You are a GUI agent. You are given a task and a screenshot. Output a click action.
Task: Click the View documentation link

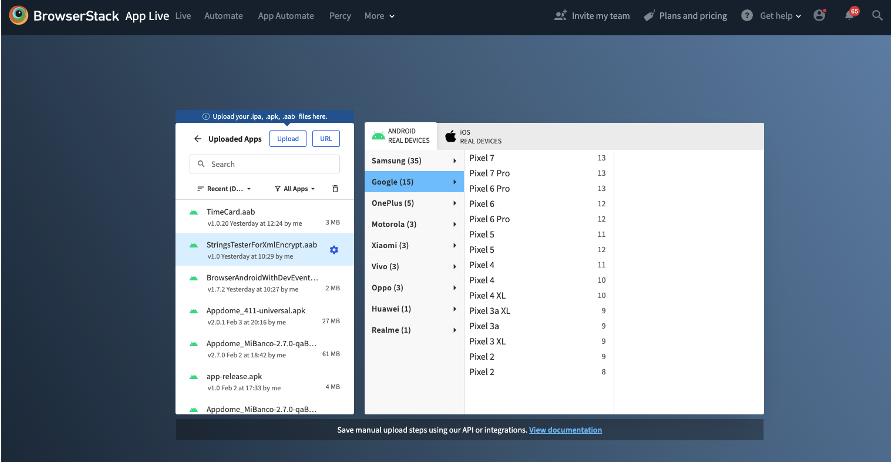pyautogui.click(x=565, y=430)
